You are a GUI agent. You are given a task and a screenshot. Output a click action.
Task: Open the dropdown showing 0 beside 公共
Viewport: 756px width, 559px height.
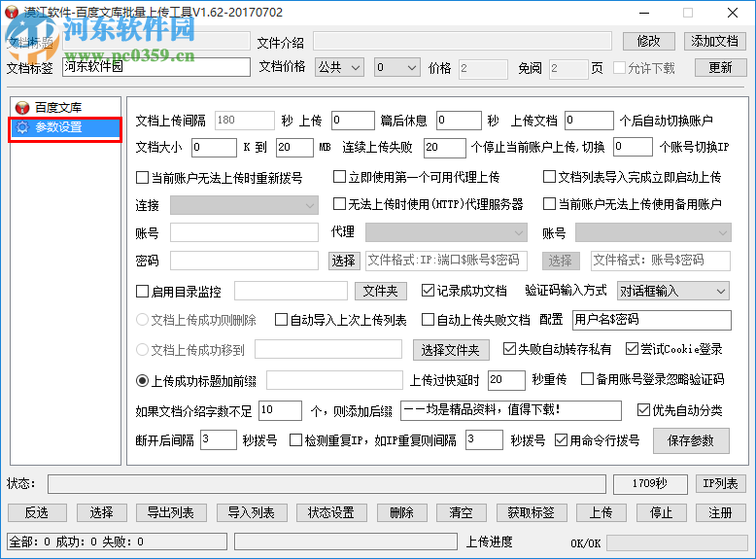point(397,67)
